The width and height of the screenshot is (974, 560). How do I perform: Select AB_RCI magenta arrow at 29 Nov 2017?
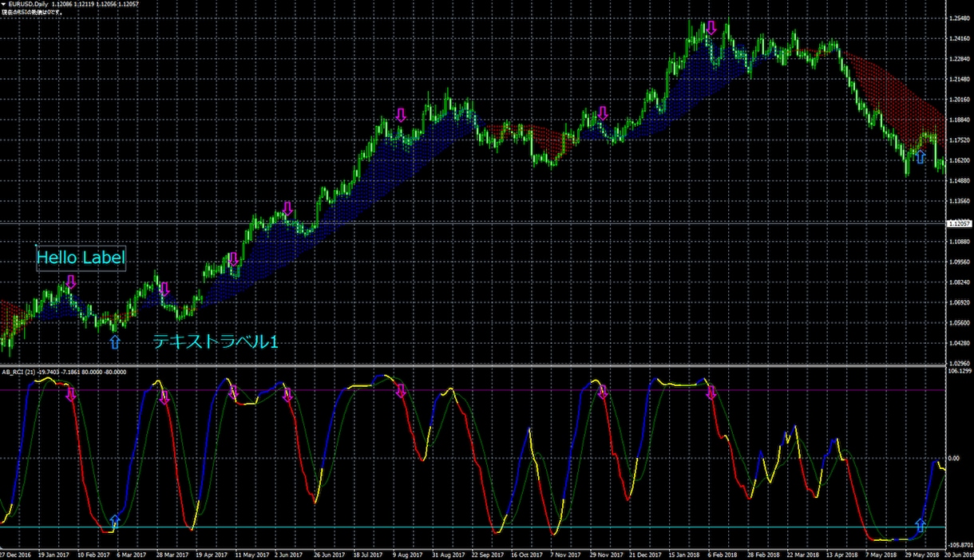coord(603,392)
